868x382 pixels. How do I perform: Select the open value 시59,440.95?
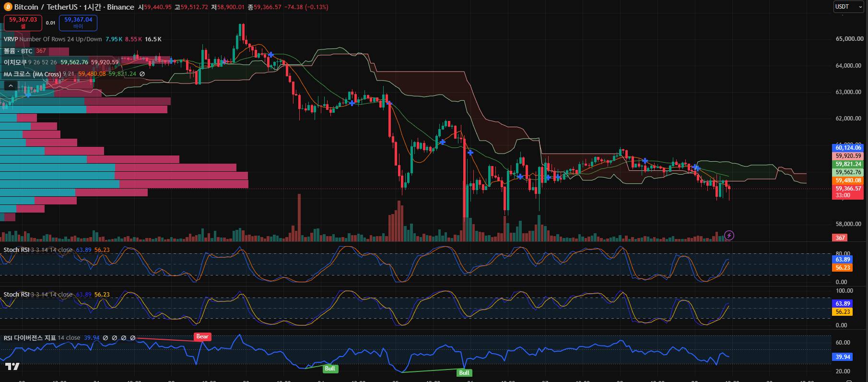click(x=154, y=7)
